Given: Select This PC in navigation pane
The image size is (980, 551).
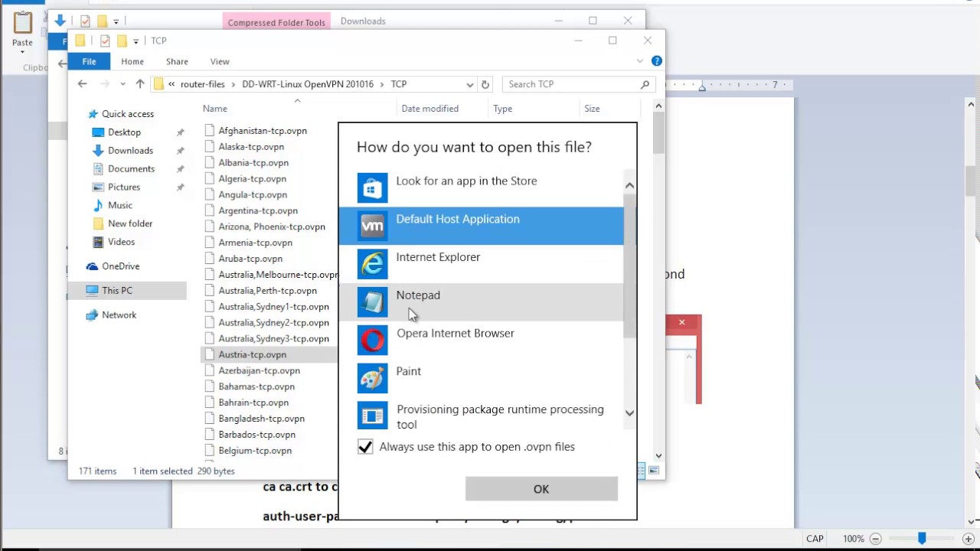Looking at the screenshot, I should [117, 291].
